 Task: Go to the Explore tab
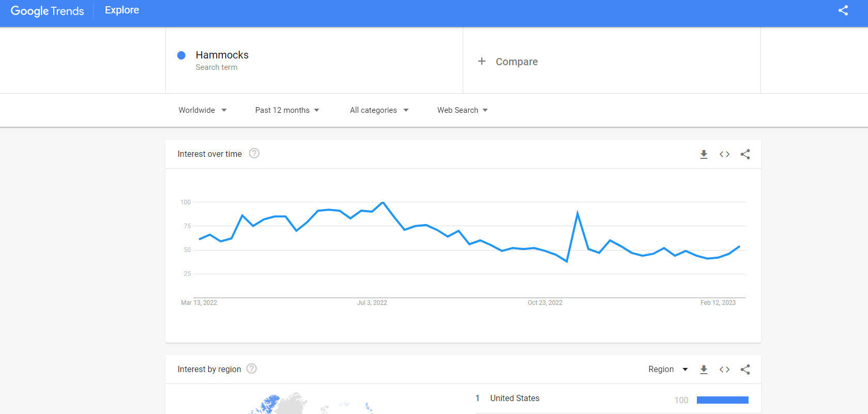(x=122, y=10)
